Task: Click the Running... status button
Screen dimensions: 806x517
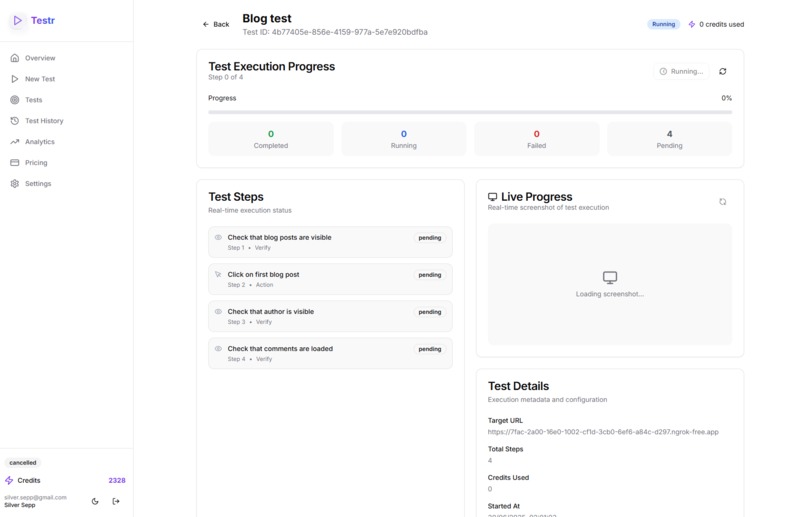Action: [681, 71]
